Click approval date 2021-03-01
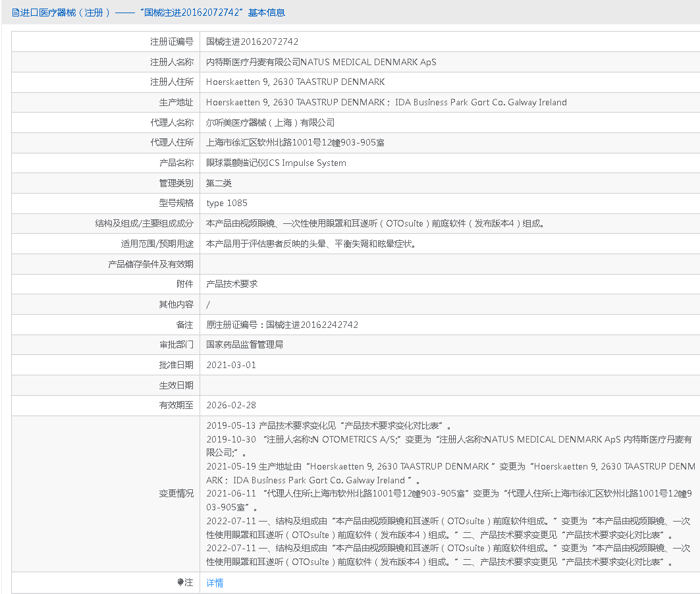Image resolution: width=700 pixels, height=594 pixels. pyautogui.click(x=231, y=365)
